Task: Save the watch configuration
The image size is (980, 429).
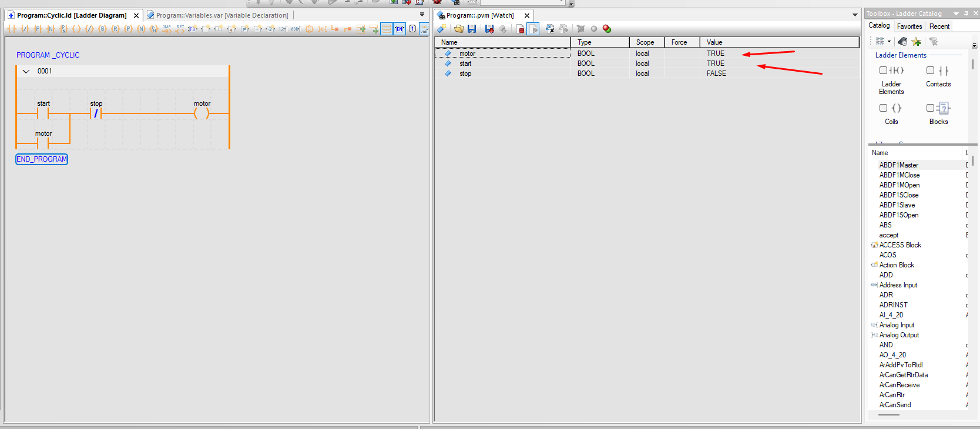Action: coord(472,29)
